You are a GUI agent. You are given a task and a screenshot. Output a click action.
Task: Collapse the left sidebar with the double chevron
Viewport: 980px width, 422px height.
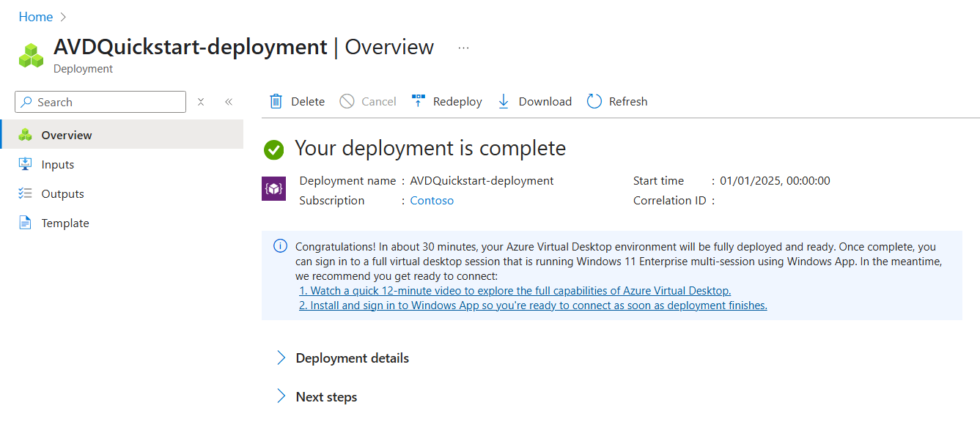(x=228, y=101)
